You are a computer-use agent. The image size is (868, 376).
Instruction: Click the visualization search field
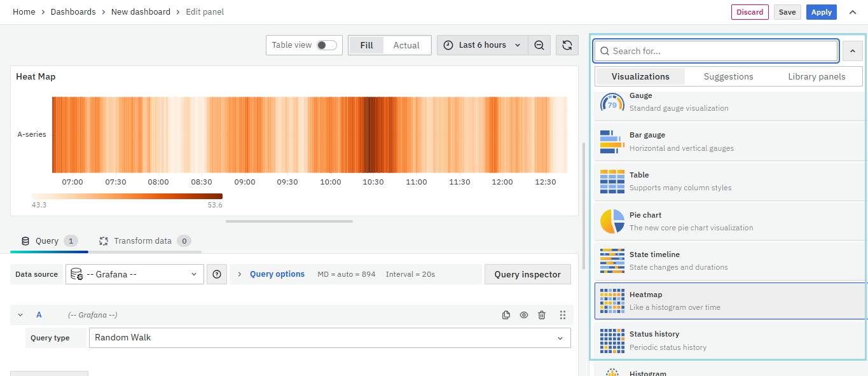(716, 51)
